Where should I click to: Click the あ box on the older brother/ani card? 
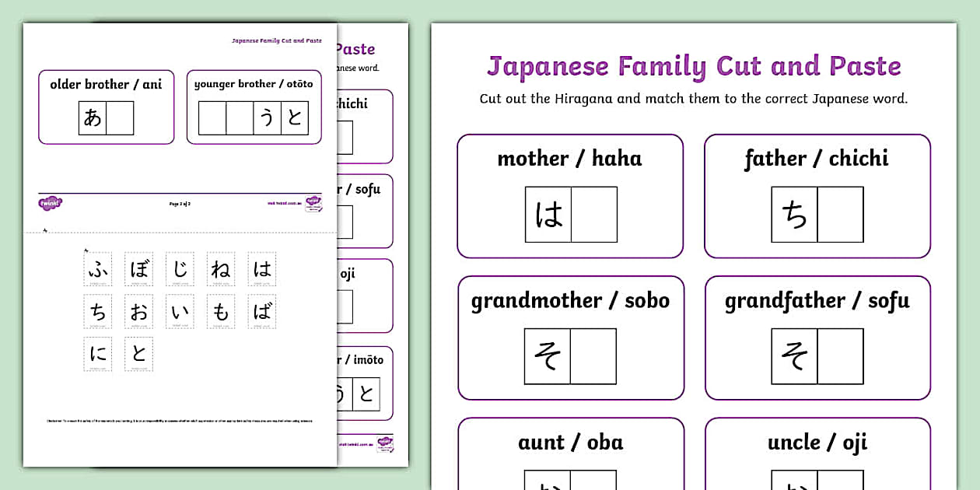click(93, 118)
